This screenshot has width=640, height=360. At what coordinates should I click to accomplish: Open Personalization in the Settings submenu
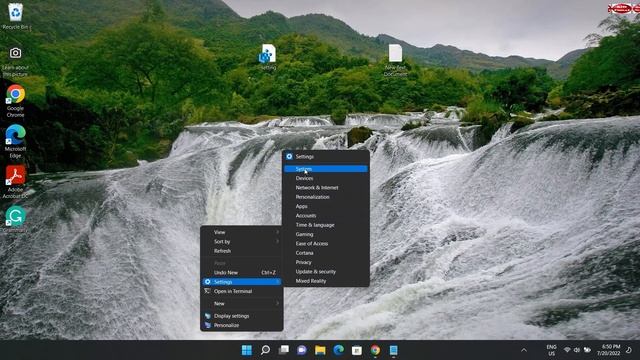coord(326,197)
